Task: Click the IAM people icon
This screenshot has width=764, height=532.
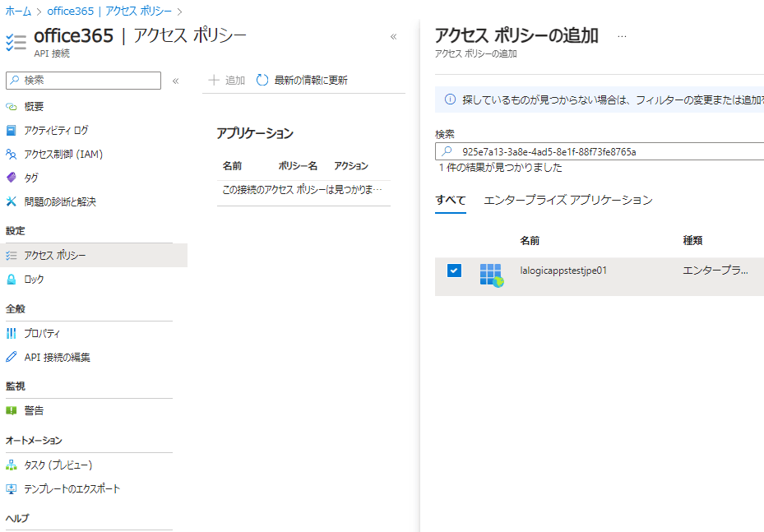Action: pos(12,155)
